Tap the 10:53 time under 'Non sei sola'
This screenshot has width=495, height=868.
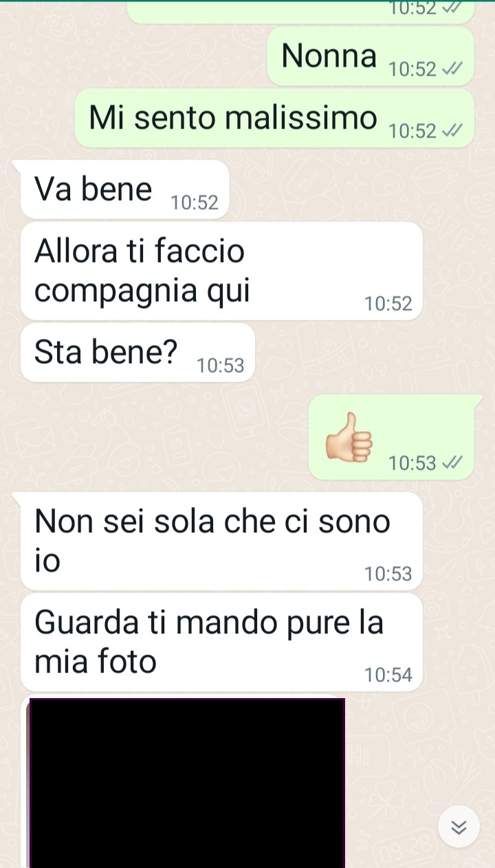388,574
